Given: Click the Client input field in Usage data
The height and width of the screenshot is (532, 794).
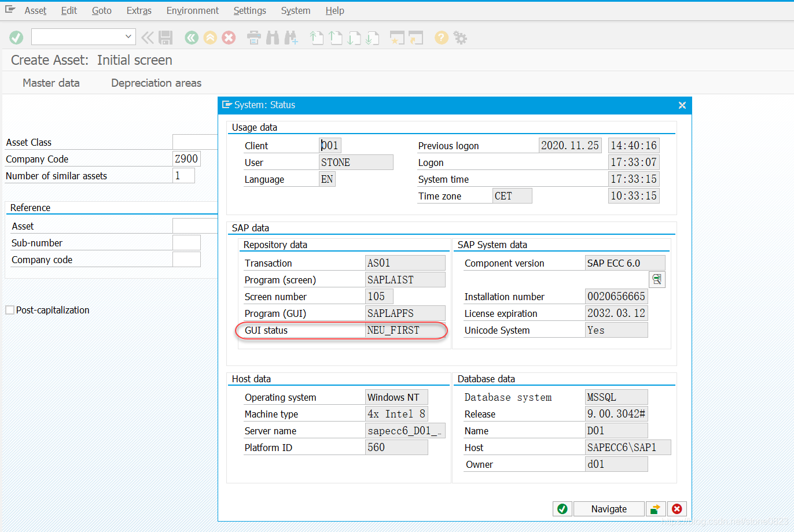Looking at the screenshot, I should pos(330,145).
